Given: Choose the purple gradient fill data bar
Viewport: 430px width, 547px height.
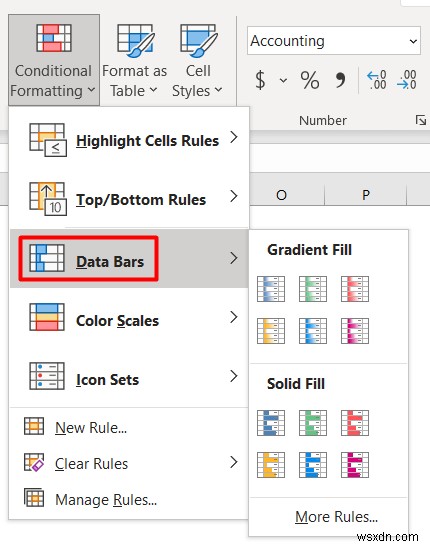Looking at the screenshot, I should point(355,330).
